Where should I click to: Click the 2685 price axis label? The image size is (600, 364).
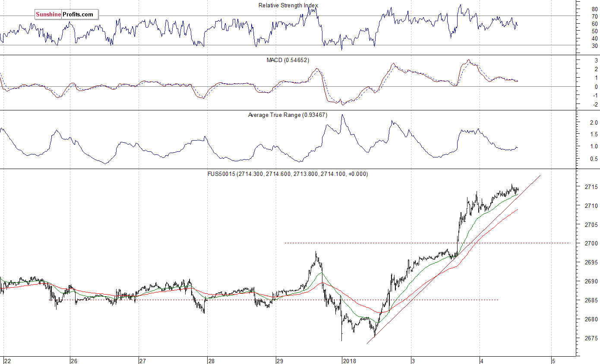[x=592, y=301]
